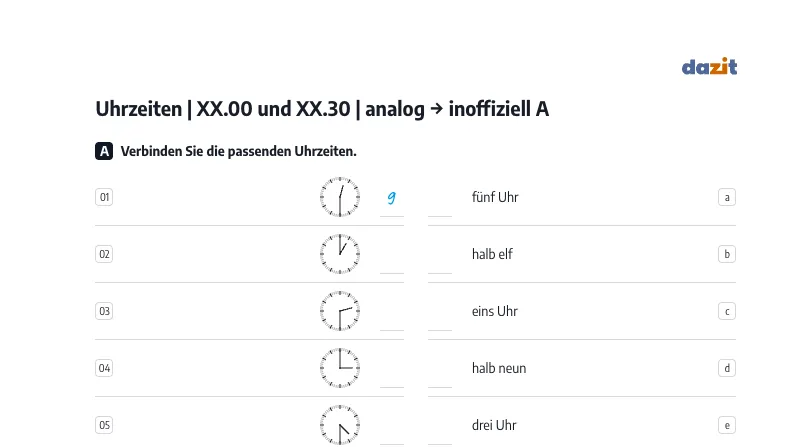Click the letter box e

click(x=727, y=425)
